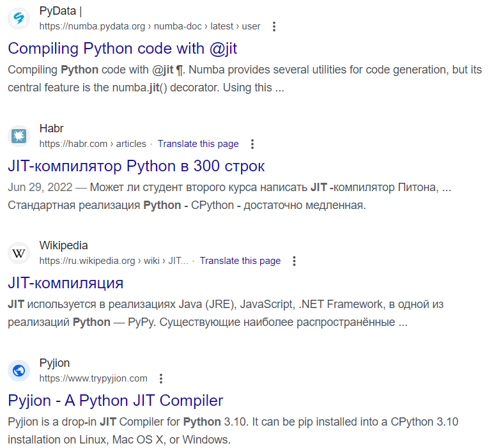Click the "PyData |" site name
This screenshot has width=494, height=448.
(x=61, y=11)
